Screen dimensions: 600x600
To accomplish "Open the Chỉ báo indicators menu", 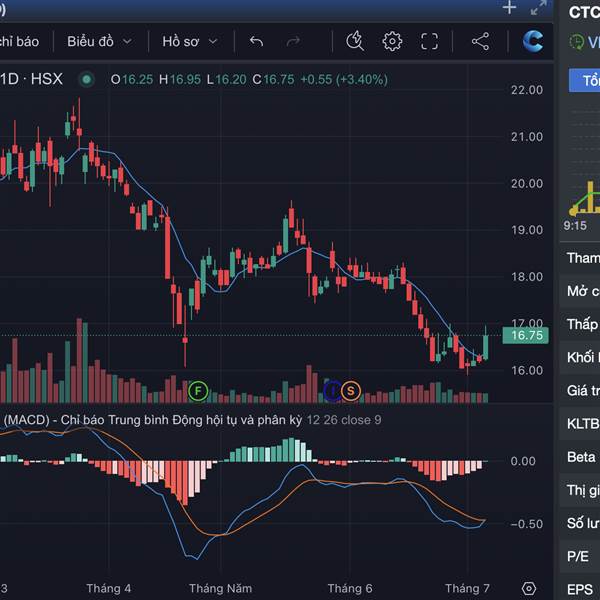I will 18,41.
